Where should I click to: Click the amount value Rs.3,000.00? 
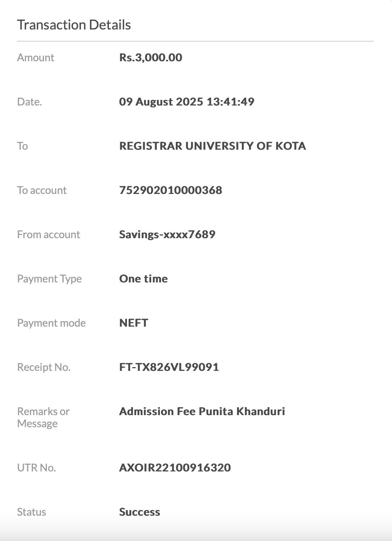point(150,57)
